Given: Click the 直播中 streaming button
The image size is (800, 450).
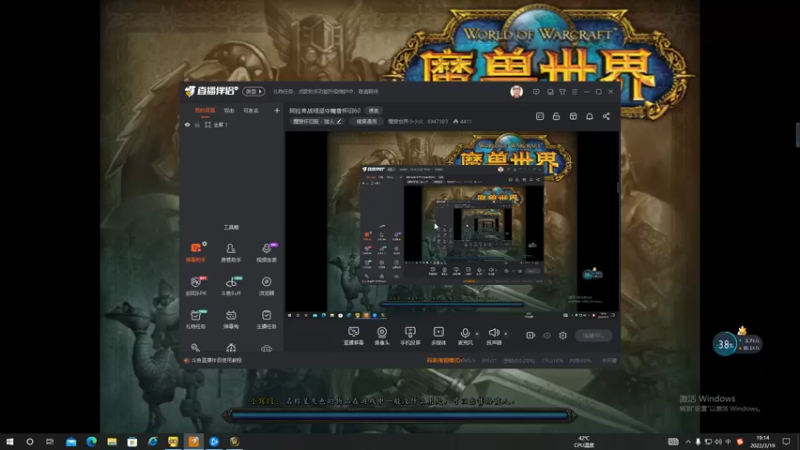Looking at the screenshot, I should 593,335.
